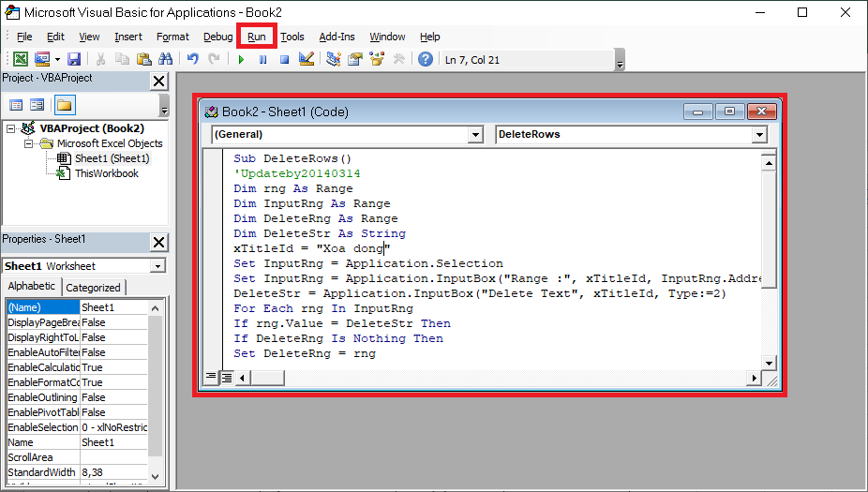This screenshot has width=868, height=492.
Task: Save the workbook with the floppy icon
Action: pyautogui.click(x=74, y=59)
